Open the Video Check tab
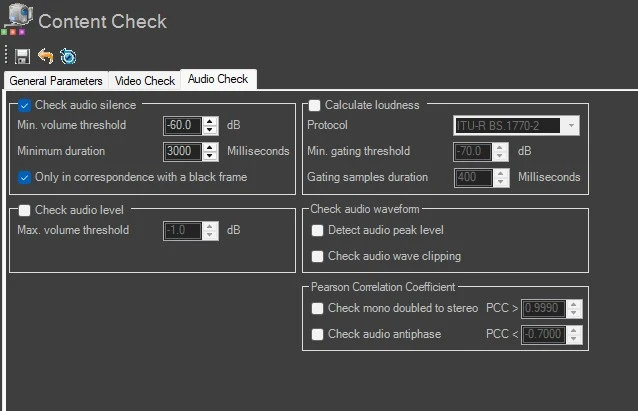The width and height of the screenshot is (638, 411). (x=144, y=80)
